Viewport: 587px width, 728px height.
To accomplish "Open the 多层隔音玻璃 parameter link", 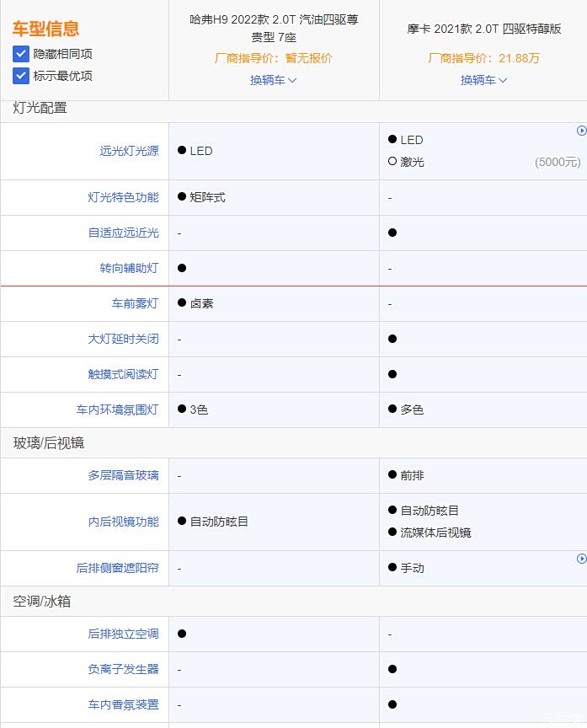I will point(124,475).
